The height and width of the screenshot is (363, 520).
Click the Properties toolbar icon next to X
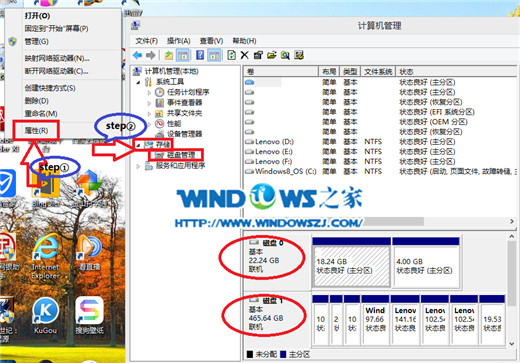click(x=258, y=55)
